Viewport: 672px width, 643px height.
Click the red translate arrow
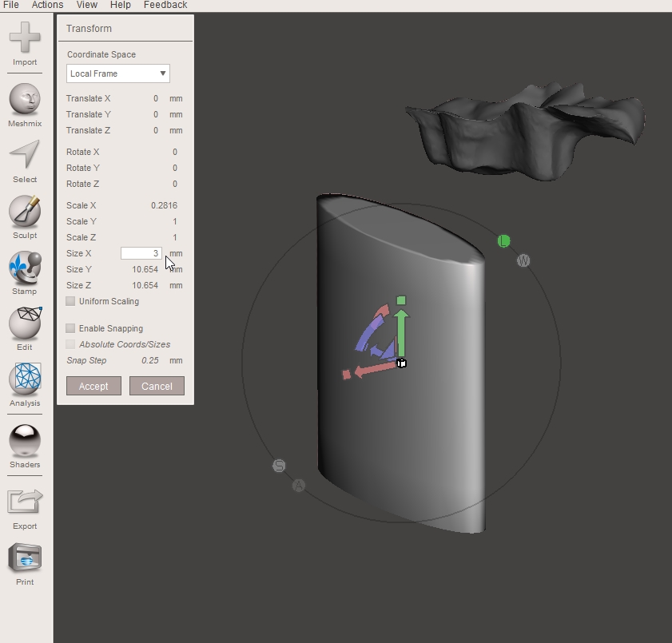(x=376, y=369)
